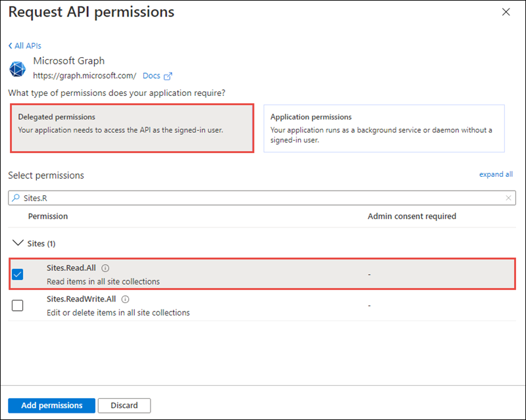Click 'Read items in all site collections' text
The width and height of the screenshot is (526, 420).
point(103,281)
